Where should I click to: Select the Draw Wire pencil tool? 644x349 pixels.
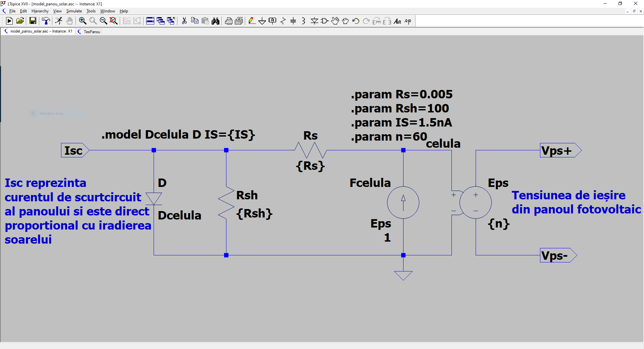pyautogui.click(x=252, y=21)
